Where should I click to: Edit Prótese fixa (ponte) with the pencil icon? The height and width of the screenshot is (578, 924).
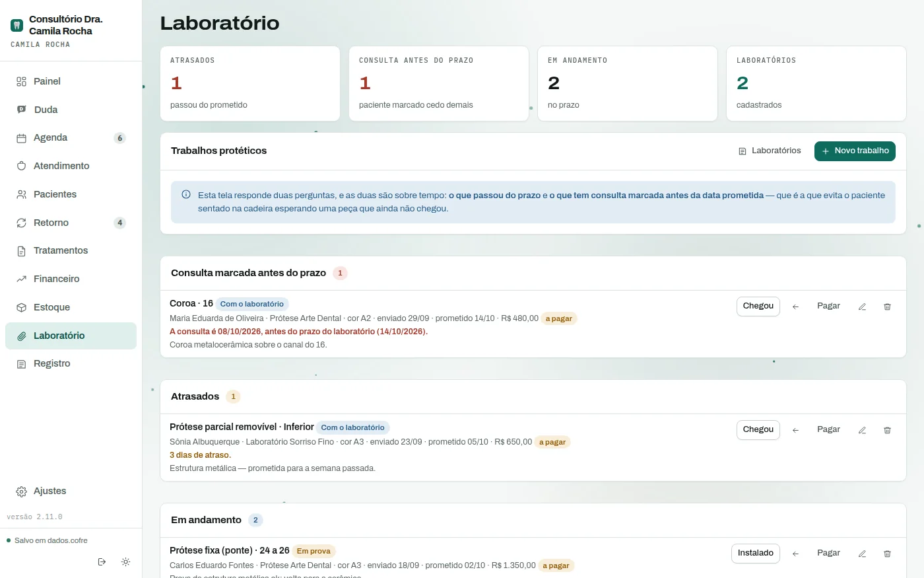862,554
